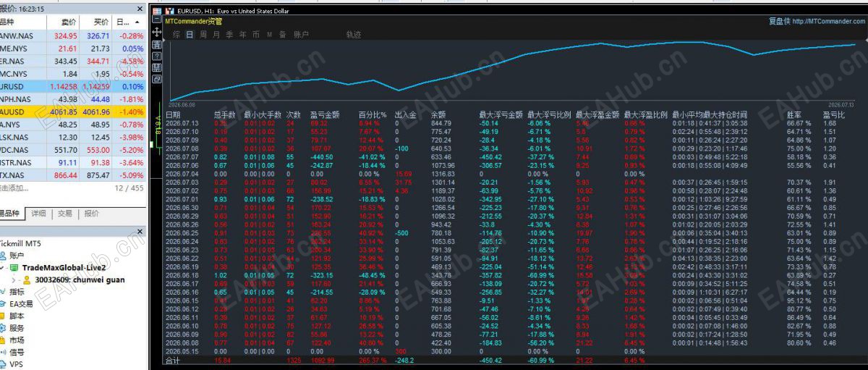The height and width of the screenshot is (370, 868).
Task: Click the 胜率 column header
Action: [794, 114]
